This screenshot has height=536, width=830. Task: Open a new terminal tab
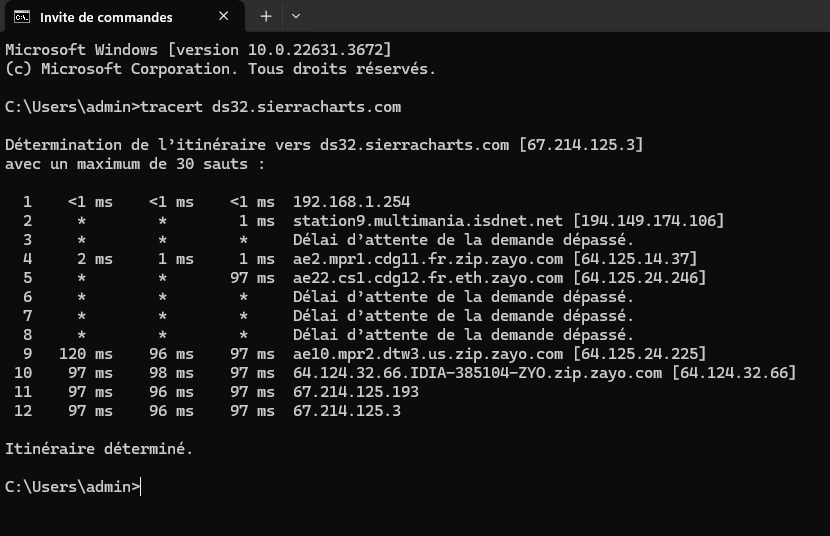pyautogui.click(x=266, y=17)
